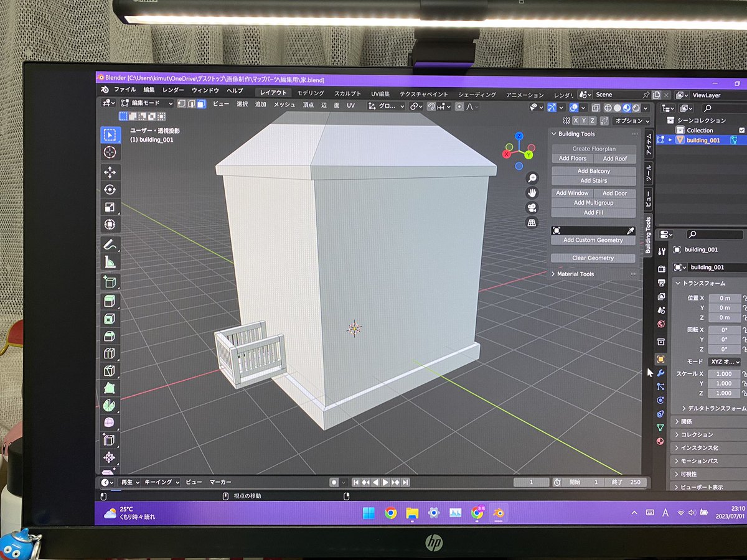Open the 編集モード mode dropdown
Viewport: 747px width, 560px height.
[146, 103]
